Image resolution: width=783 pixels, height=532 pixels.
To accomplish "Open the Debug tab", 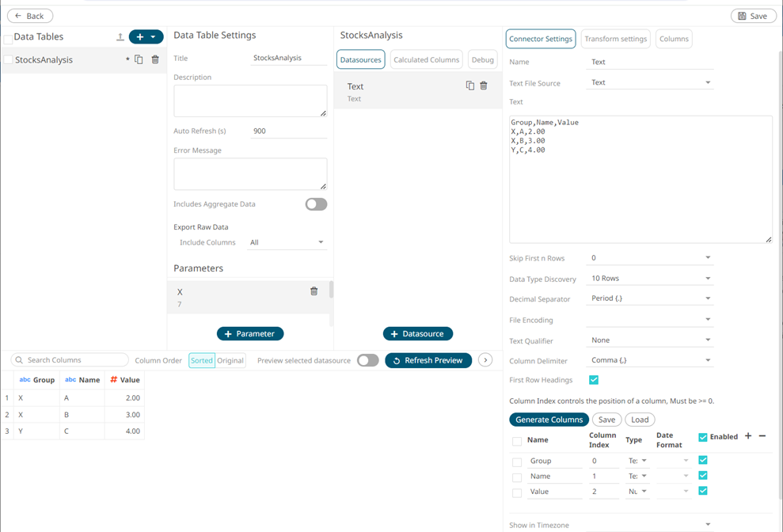I will [482, 59].
